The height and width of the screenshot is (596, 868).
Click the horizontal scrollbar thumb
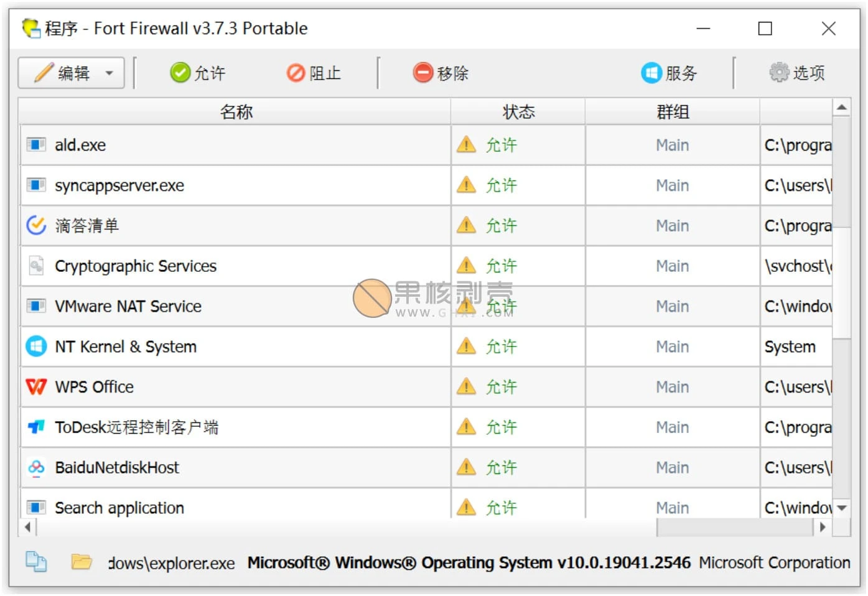346,527
